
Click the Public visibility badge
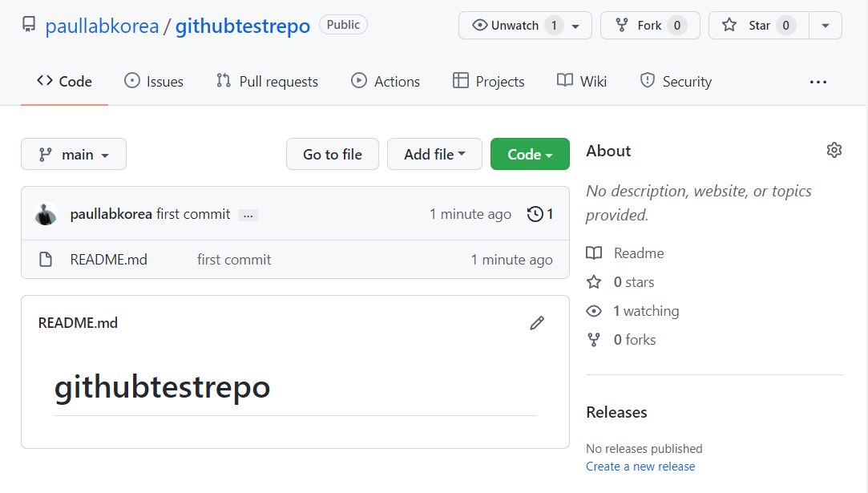pyautogui.click(x=343, y=25)
